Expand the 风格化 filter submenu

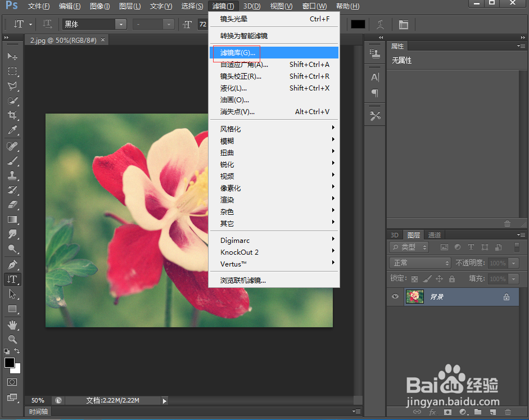(x=274, y=129)
